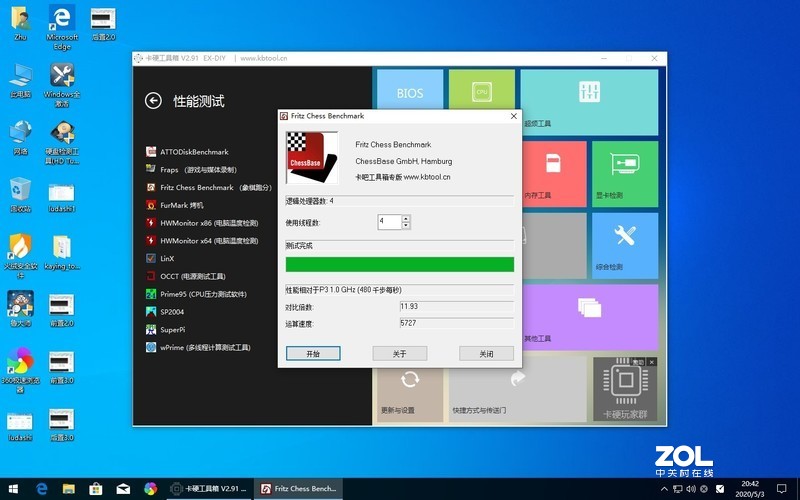Select the 网络 desktop icon
The width and height of the screenshot is (800, 500).
coord(20,138)
